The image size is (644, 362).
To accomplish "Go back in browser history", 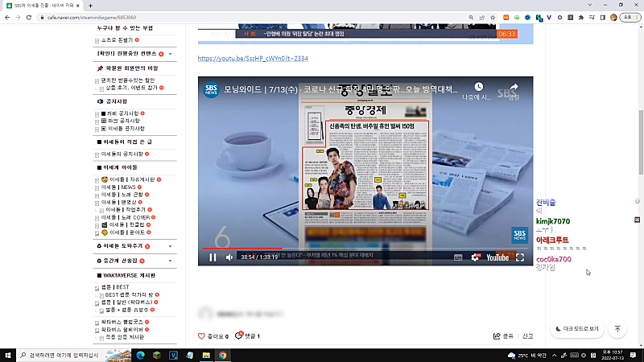I will click(7, 17).
